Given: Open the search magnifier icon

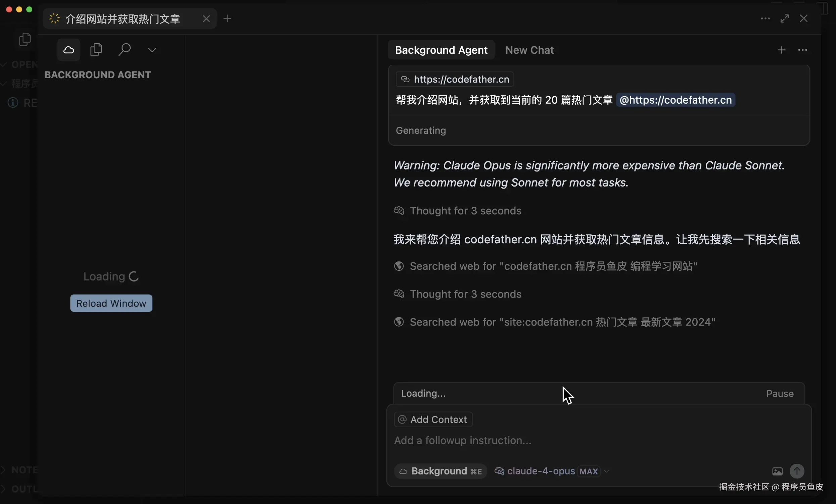Looking at the screenshot, I should tap(125, 50).
